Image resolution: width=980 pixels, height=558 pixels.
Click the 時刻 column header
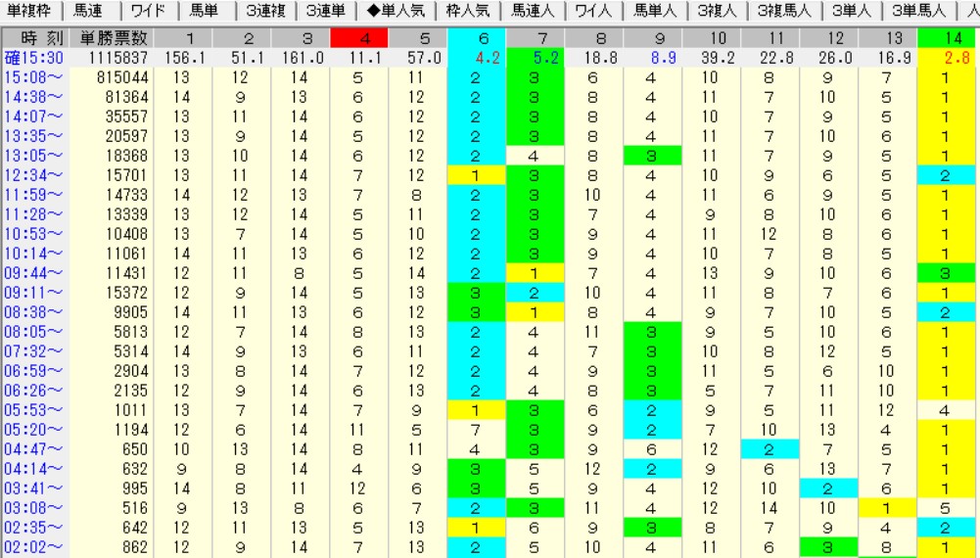tap(34, 37)
